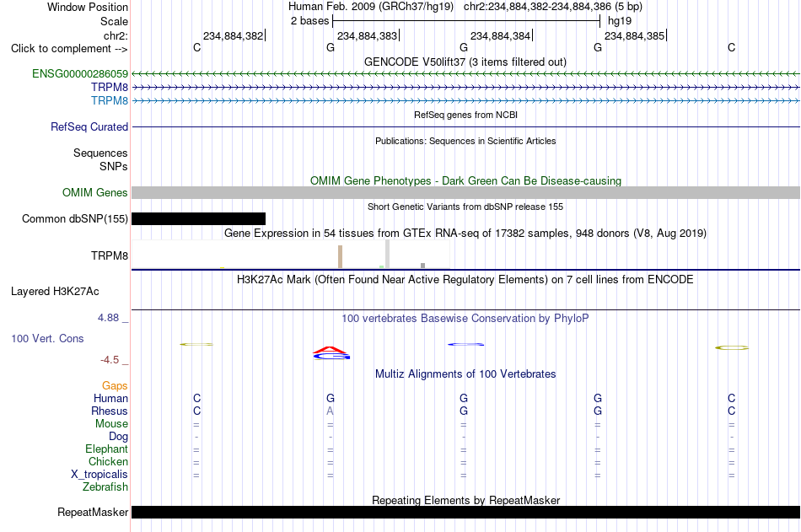The width and height of the screenshot is (801, 532).
Task: Click the 100 Vert. Cons label
Action: 47,338
